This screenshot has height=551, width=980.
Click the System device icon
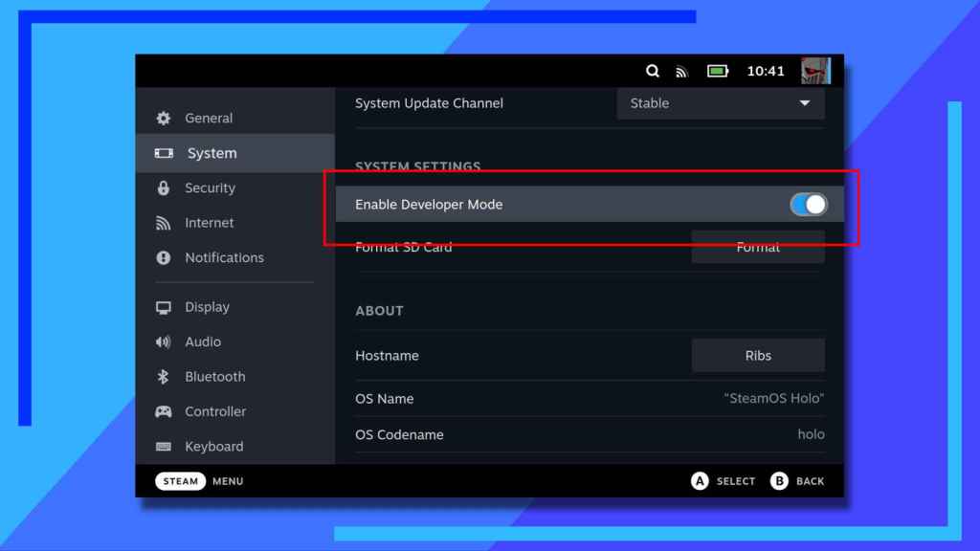(x=164, y=153)
